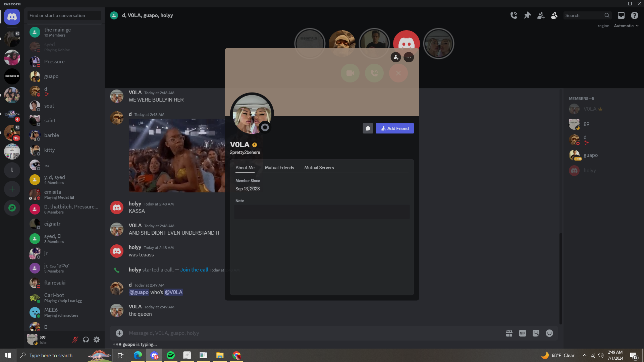This screenshot has height=362, width=644.
Task: Click the Add a Server plus button
Action: pos(12,189)
